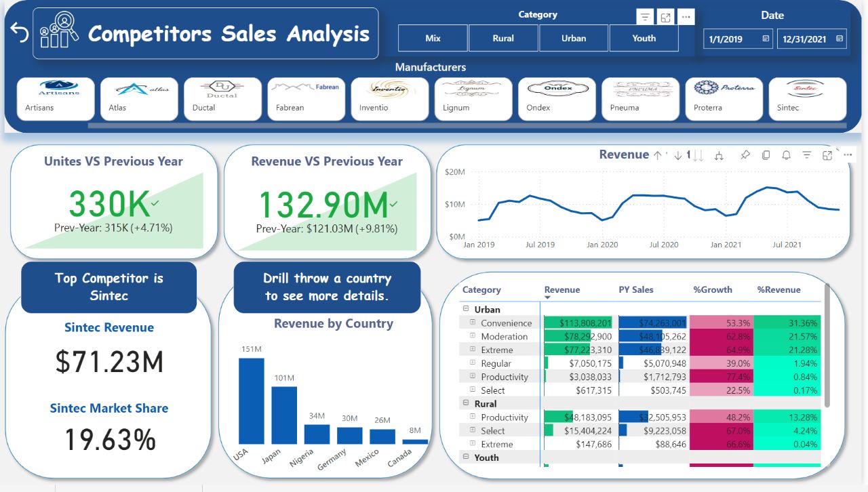868x492 pixels.
Task: Sort by the %Growth column header
Action: coord(712,289)
